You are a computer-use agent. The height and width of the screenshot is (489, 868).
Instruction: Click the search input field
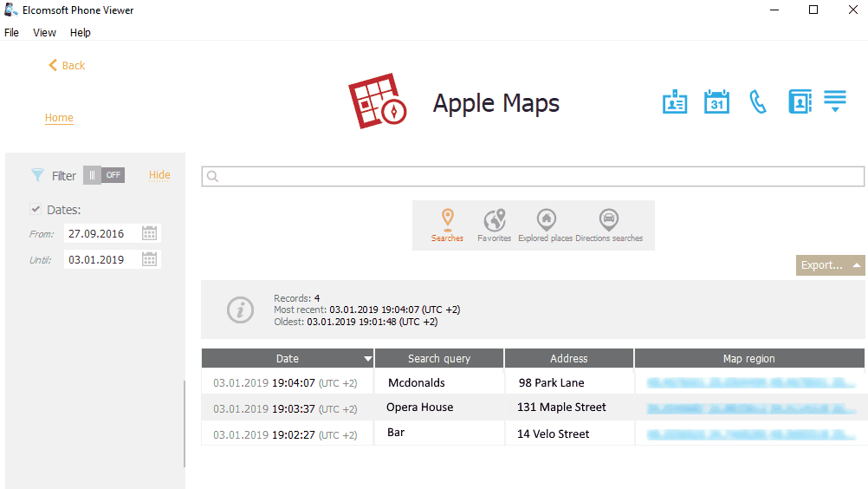pos(533,177)
